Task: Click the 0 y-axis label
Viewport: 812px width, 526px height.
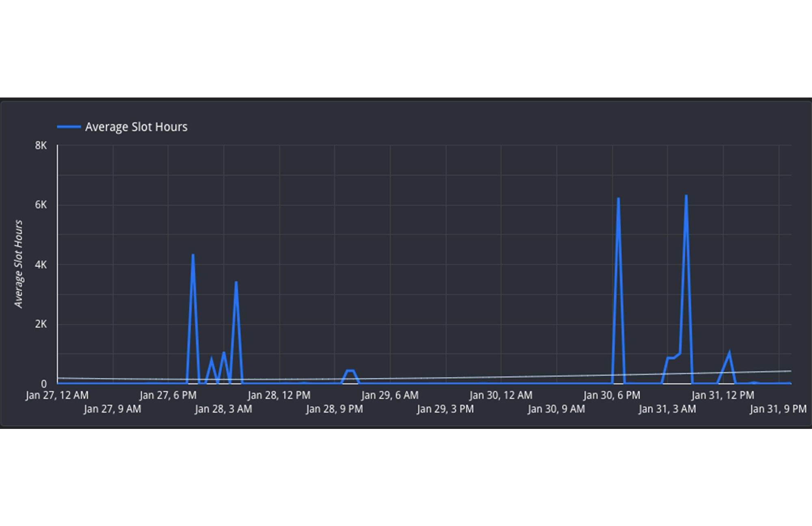Action: coord(44,384)
